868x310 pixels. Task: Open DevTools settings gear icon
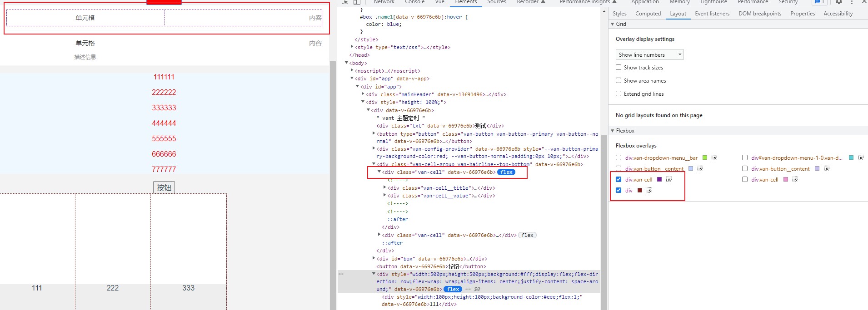pyautogui.click(x=839, y=2)
